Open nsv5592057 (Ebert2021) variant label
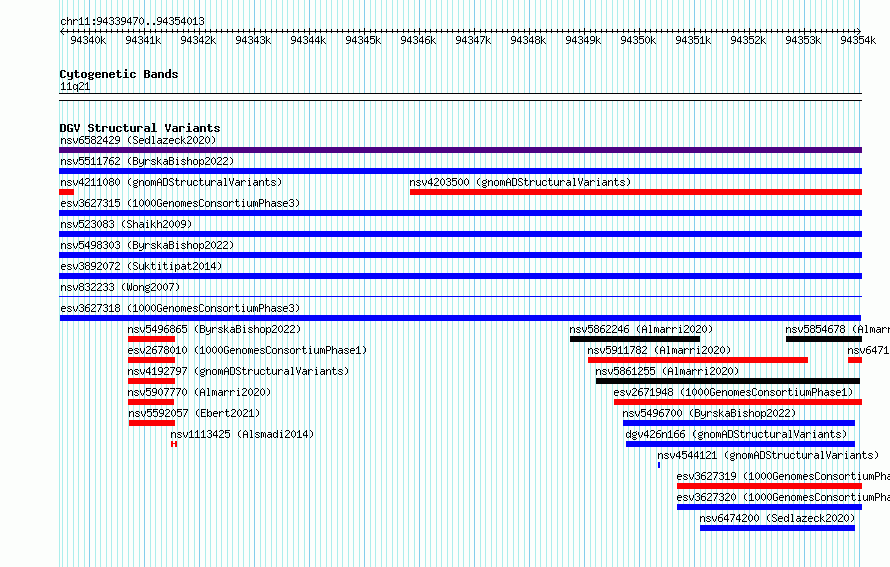 194,413
